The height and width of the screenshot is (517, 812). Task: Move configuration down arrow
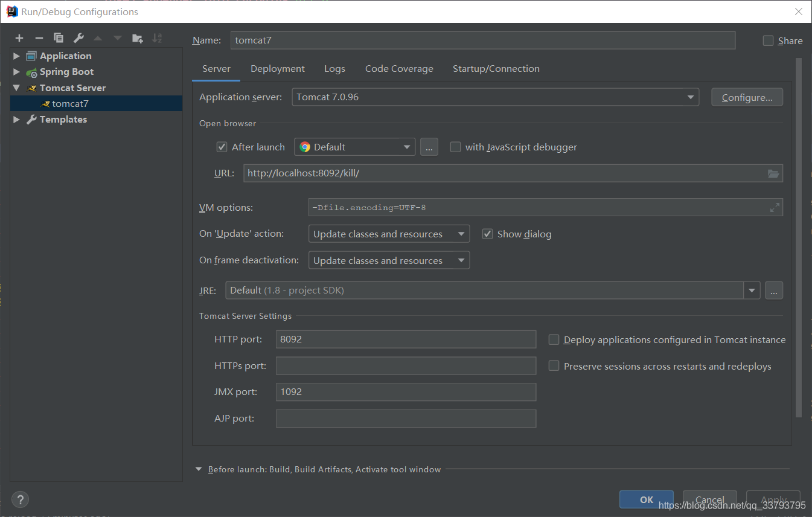click(x=118, y=38)
